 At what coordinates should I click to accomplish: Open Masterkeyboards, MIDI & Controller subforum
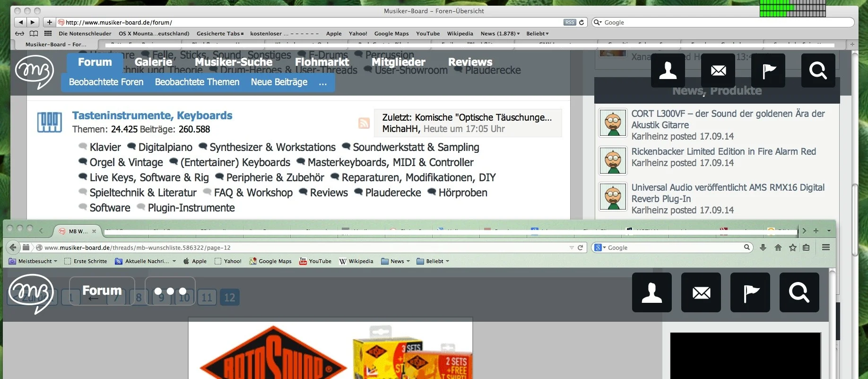click(x=391, y=162)
